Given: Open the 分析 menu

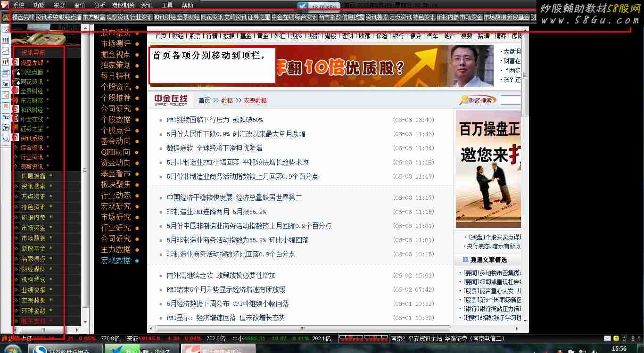Looking at the screenshot, I should tap(99, 5).
